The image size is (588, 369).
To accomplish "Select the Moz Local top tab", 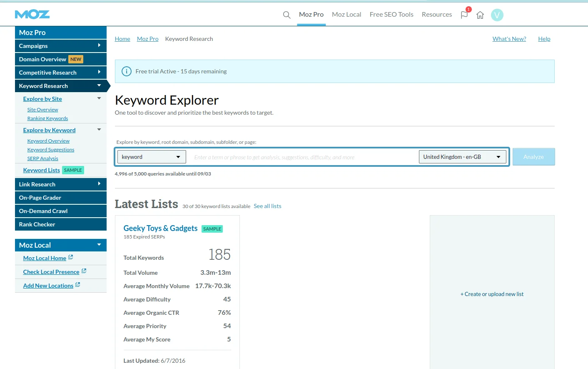I will (346, 15).
